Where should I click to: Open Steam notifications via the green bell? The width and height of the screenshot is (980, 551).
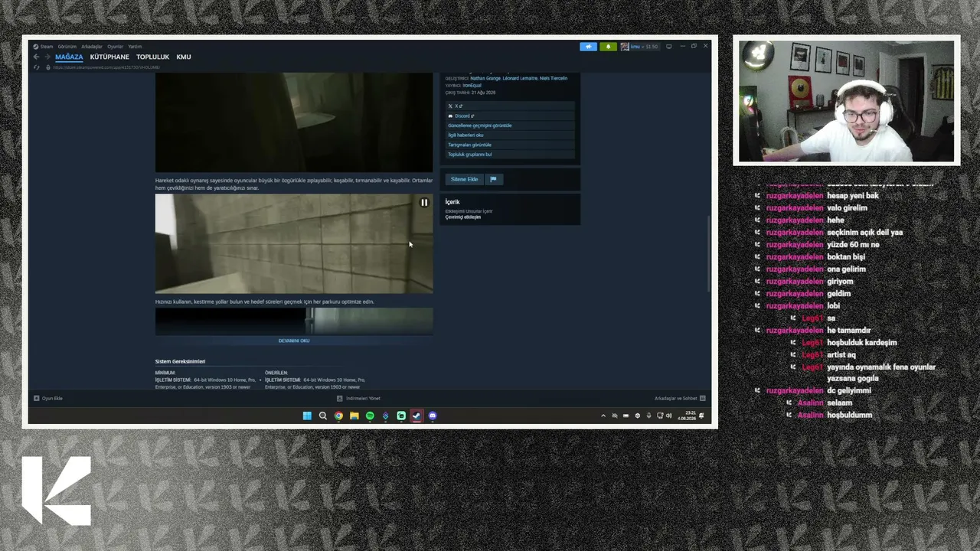(609, 47)
